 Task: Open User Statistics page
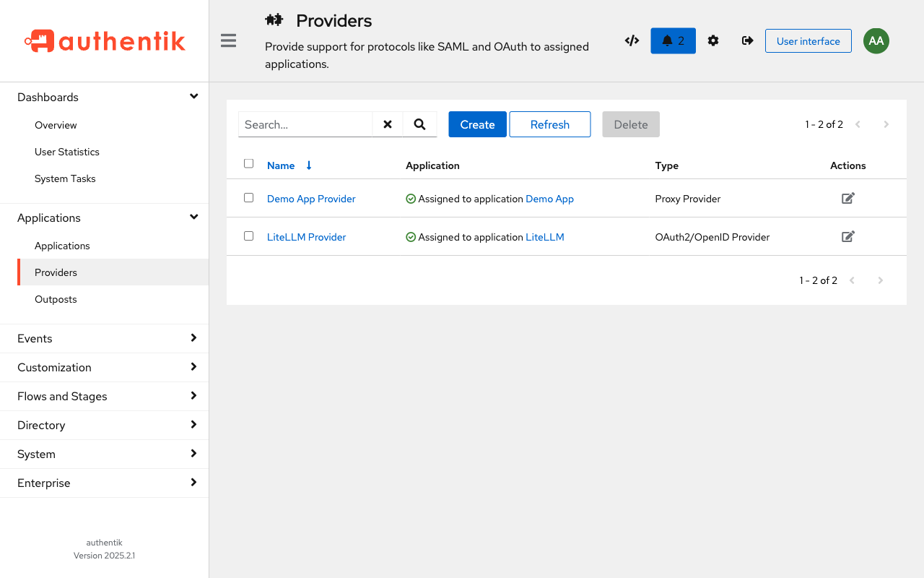[67, 152]
